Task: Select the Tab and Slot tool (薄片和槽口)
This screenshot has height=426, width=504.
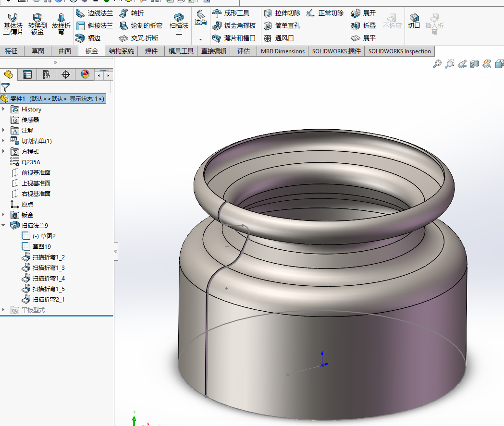Action: coord(234,38)
